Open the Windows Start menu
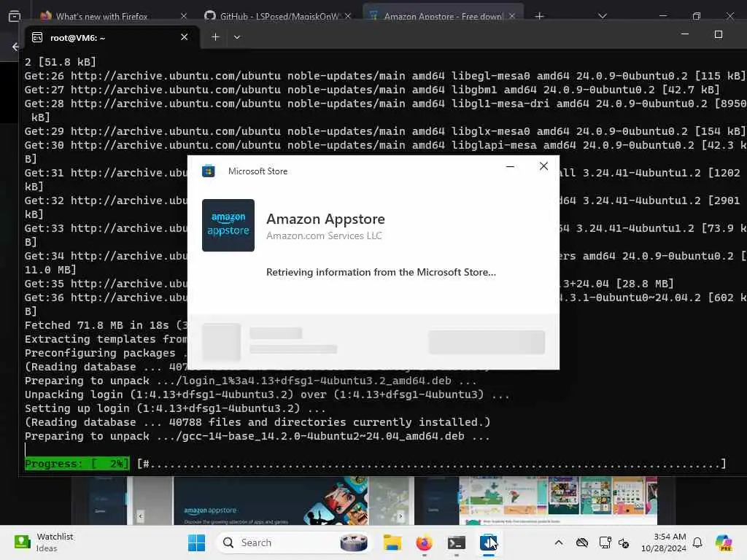 pos(196,542)
